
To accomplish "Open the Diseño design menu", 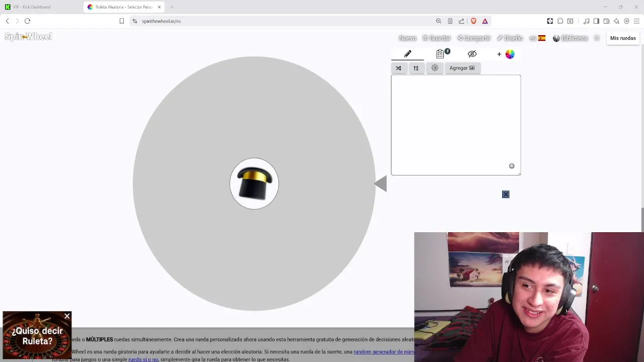I will coord(510,38).
